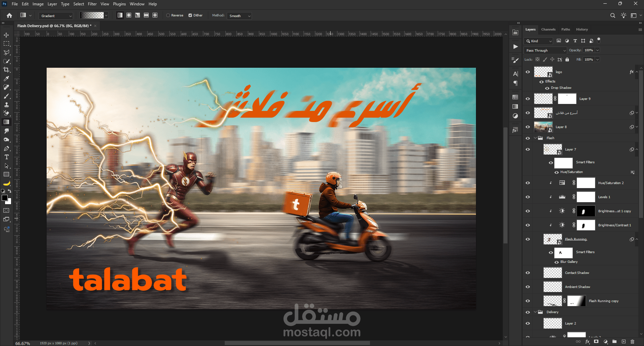
Task: Choose the Diamond gradient style icon
Action: tap(155, 15)
